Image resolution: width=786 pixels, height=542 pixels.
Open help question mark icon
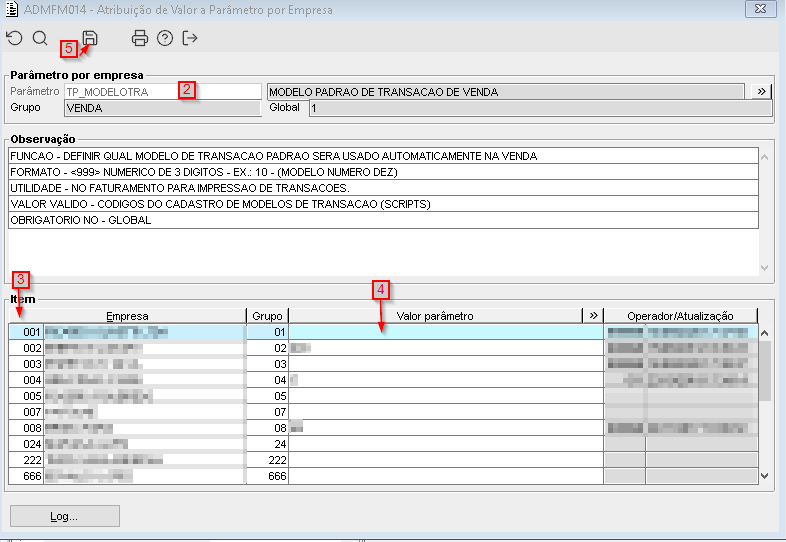pos(164,38)
